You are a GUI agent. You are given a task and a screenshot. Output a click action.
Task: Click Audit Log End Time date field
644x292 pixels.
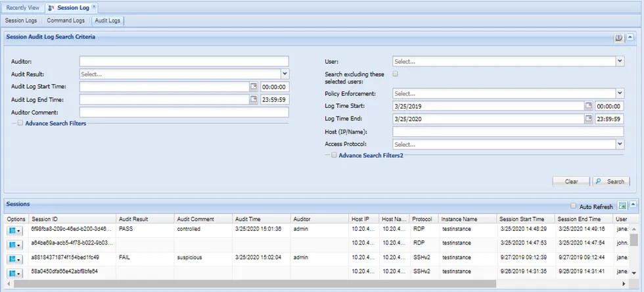coord(165,99)
